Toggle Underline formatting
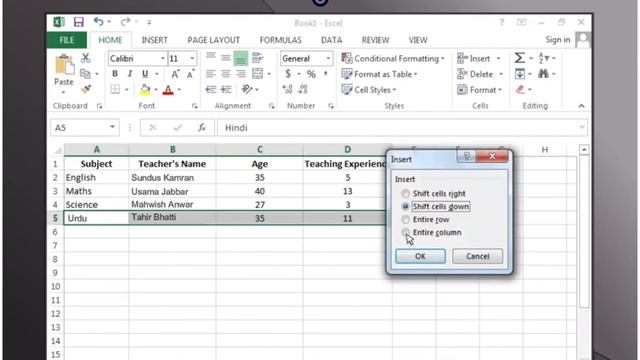 click(145, 74)
